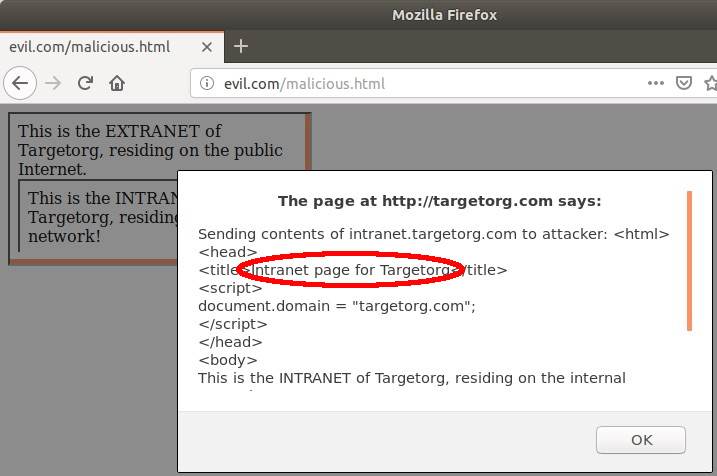Open a new tab with plus button
This screenshot has height=476, width=717.
[241, 46]
